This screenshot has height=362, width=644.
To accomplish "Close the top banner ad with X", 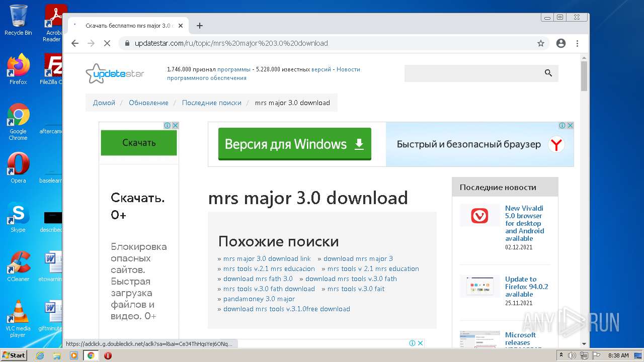I will coord(570,126).
